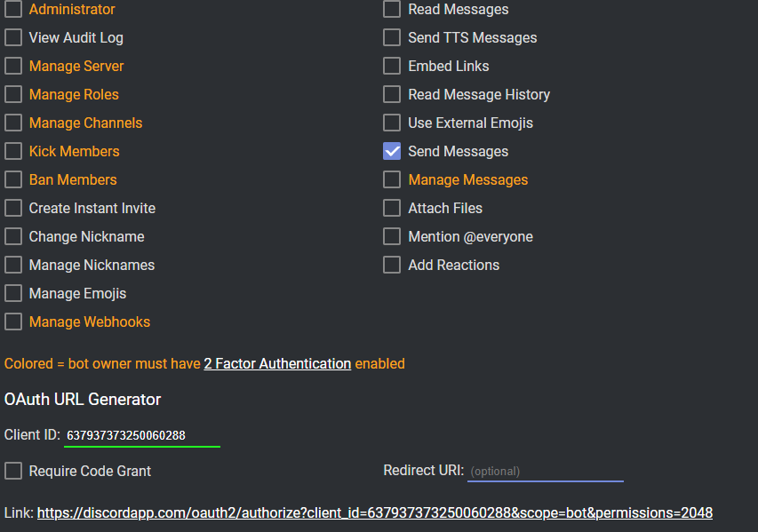Open the generated OAuth authorize URL
The image size is (758, 532).
[374, 513]
